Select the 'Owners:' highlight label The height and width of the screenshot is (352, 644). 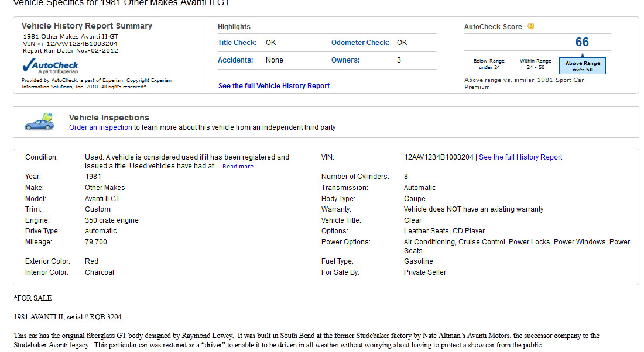(x=345, y=60)
